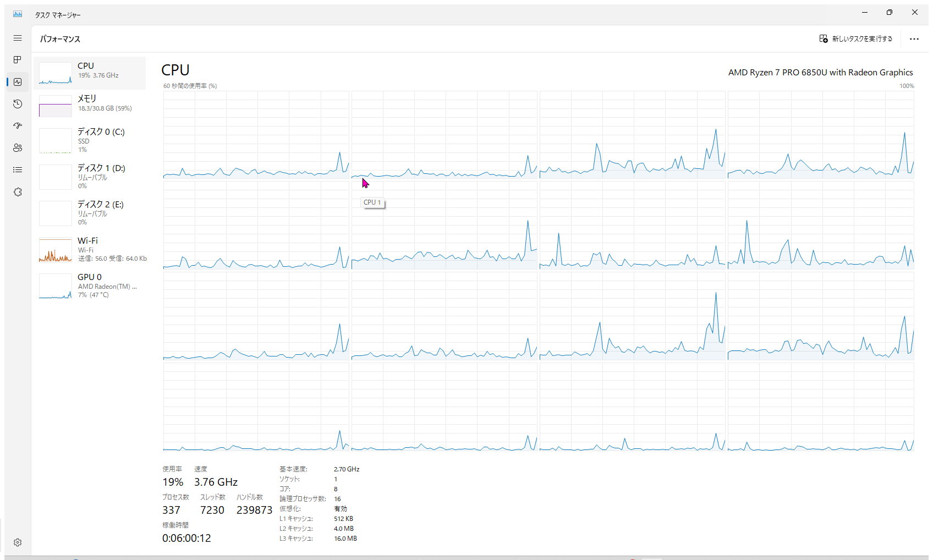Click the CPU mini graph thumbnail
Image resolution: width=933 pixels, height=560 pixels.
[55, 73]
